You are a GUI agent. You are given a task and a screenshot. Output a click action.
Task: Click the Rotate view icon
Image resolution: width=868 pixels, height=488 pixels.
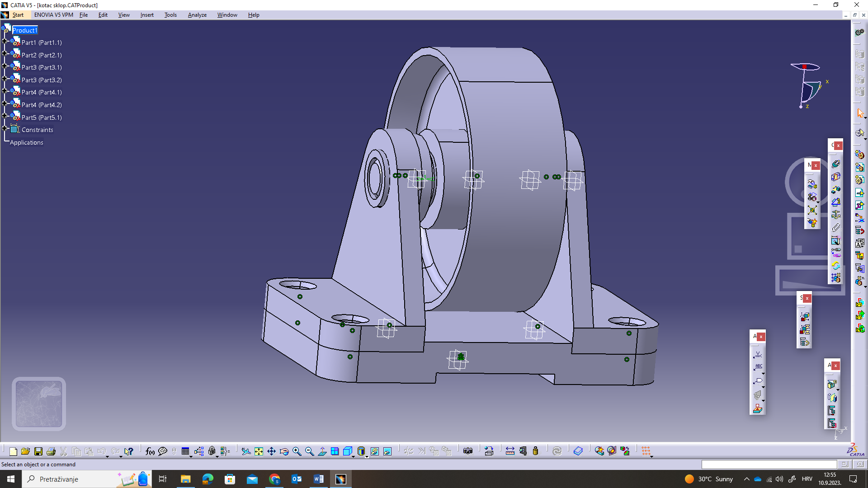pos(284,451)
